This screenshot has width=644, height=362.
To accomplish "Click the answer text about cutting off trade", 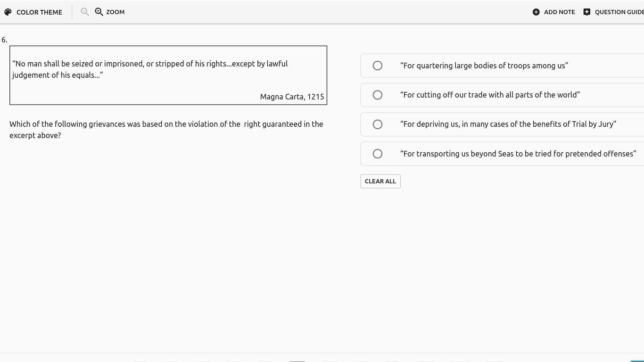I will 490,95.
